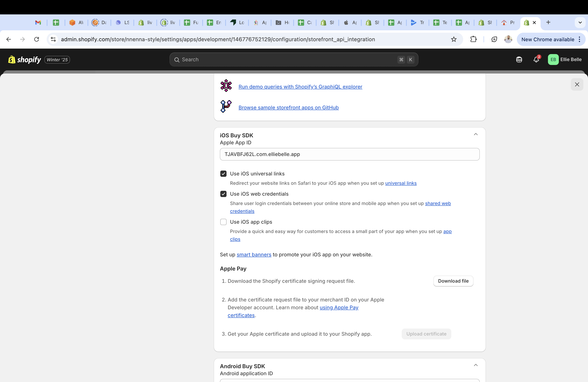Click the address bar URL
Viewport: 588px width, 382px height.
(x=218, y=39)
